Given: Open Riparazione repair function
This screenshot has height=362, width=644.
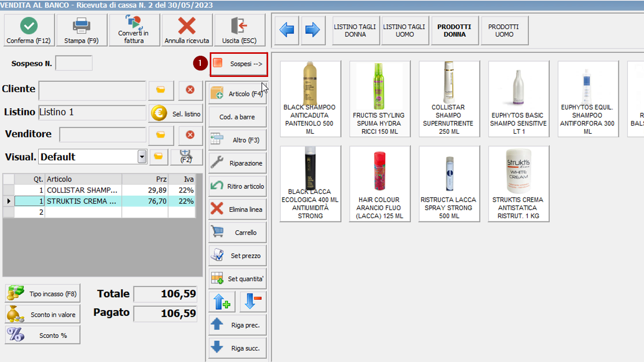Looking at the screenshot, I should 237,163.
